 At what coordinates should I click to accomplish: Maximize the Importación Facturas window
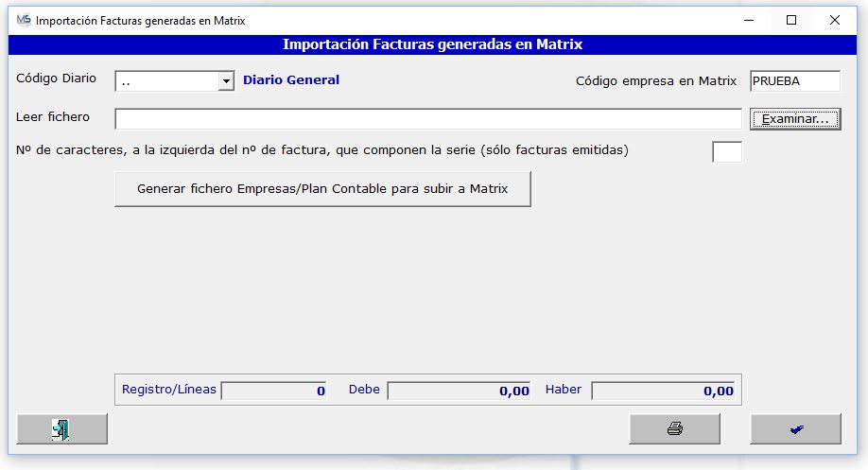click(x=791, y=21)
